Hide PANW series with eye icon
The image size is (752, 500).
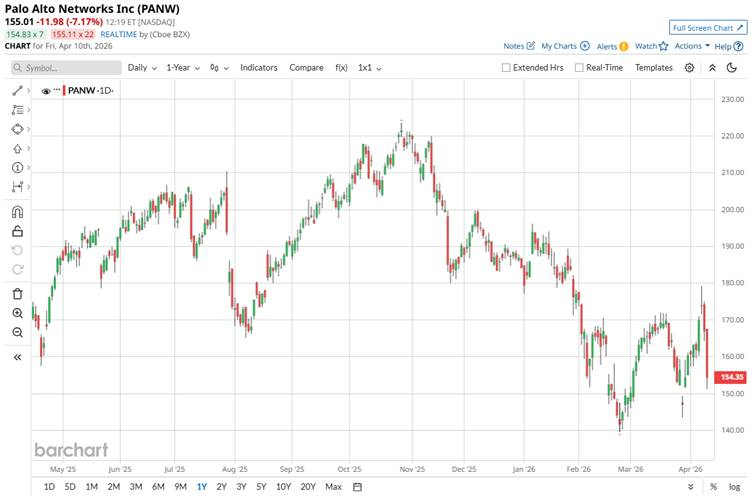pos(46,91)
